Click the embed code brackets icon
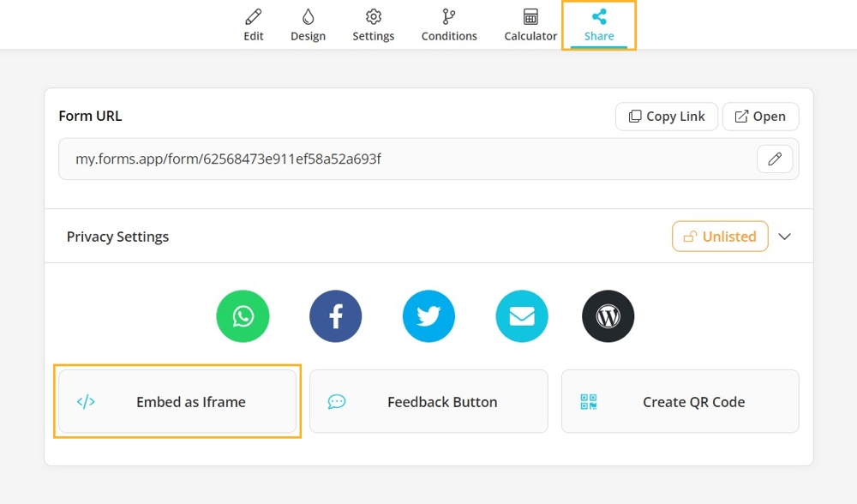This screenshot has width=857, height=504. pos(86,401)
